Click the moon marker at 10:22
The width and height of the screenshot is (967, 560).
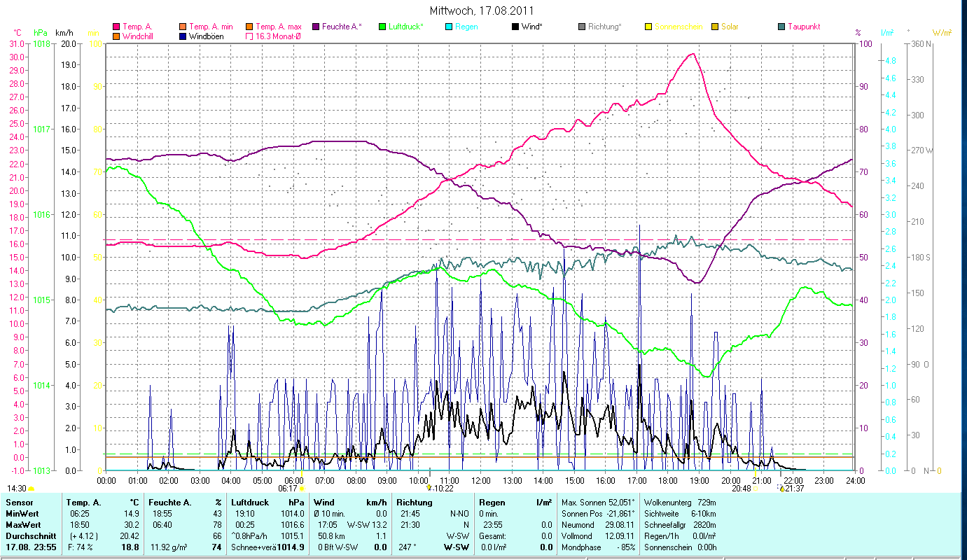tap(429, 488)
